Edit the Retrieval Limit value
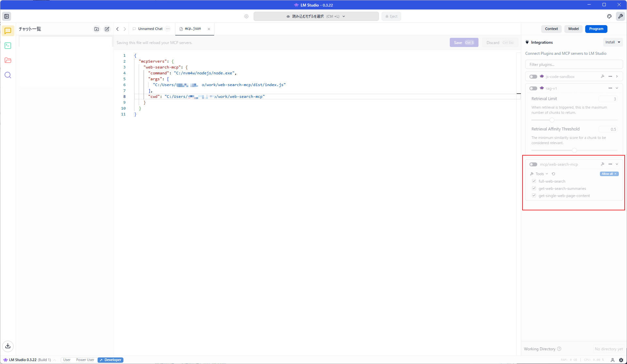This screenshot has height=364, width=627. point(608,99)
